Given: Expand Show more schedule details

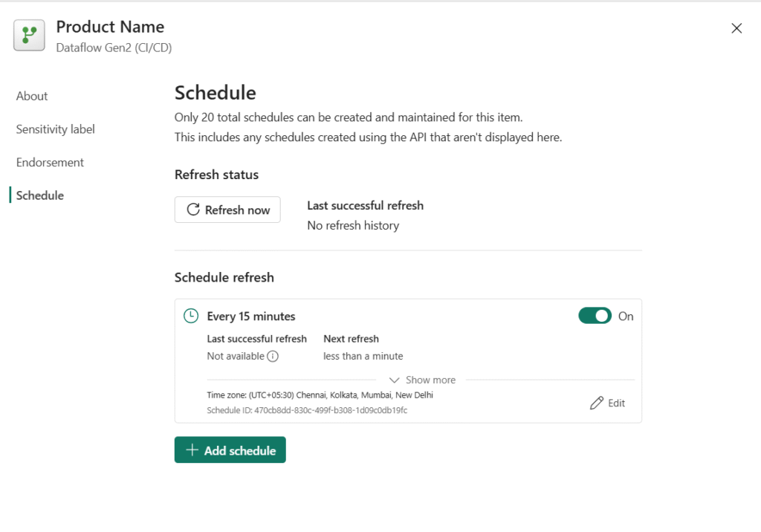Looking at the screenshot, I should click(422, 380).
